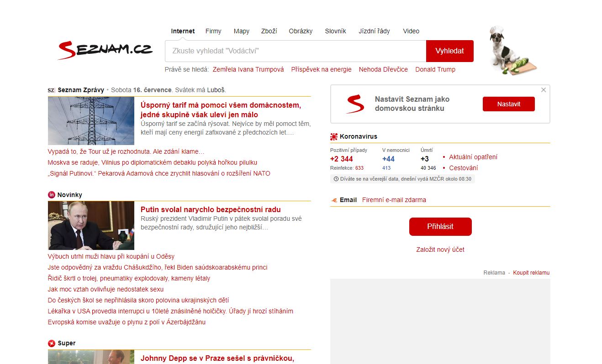Open article Jak moc vztah ovlivňuje
The width and height of the screenshot is (602, 364).
point(106,289)
